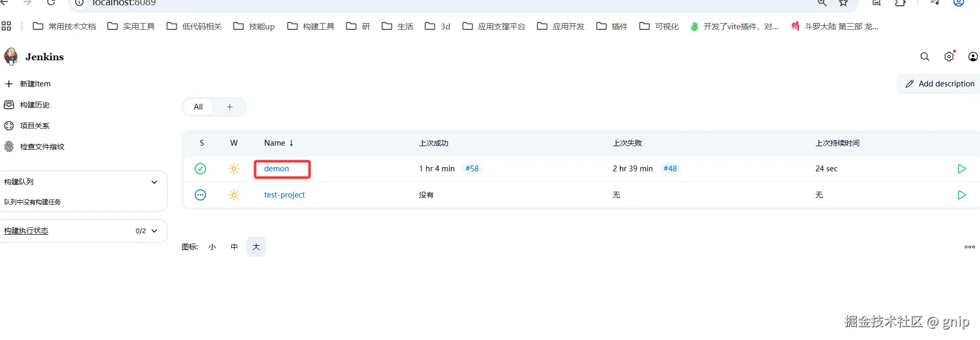The image size is (980, 340).
Task: Open the 技能up bookmark folder
Action: [254, 26]
